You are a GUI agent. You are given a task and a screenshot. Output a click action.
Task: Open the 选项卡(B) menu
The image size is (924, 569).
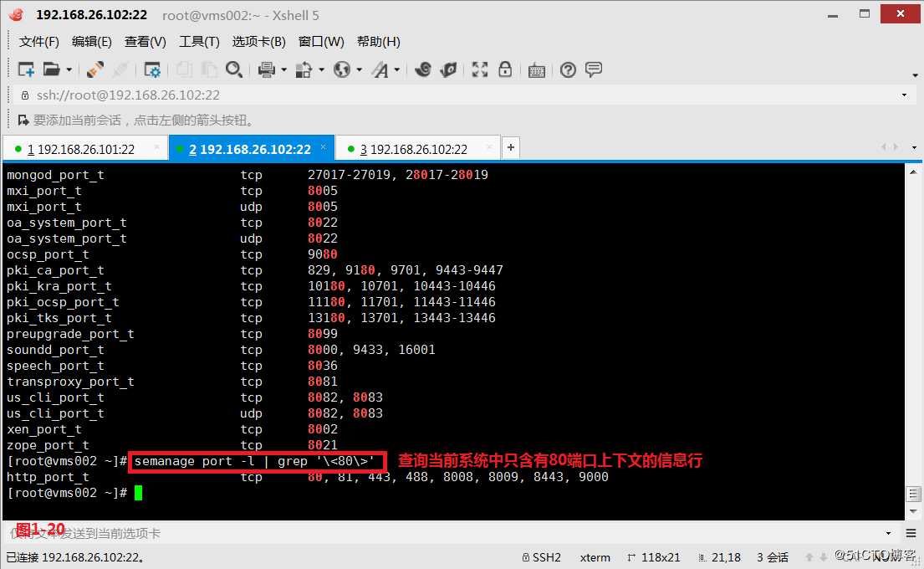click(258, 41)
